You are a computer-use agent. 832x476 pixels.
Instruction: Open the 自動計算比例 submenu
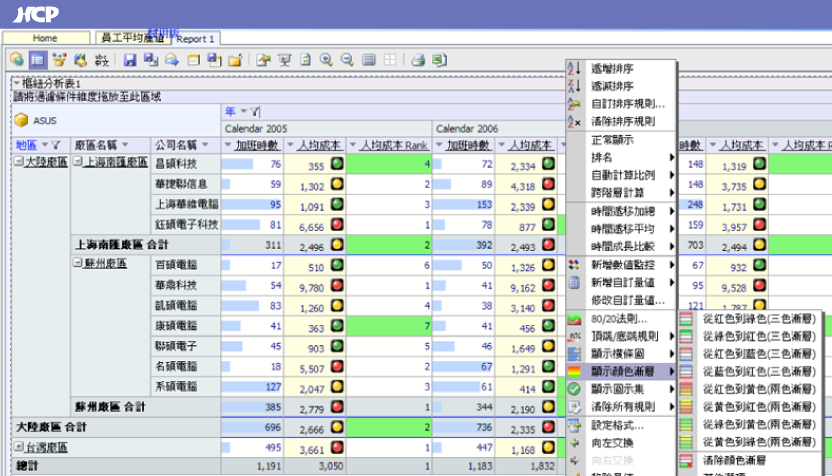tap(621, 175)
